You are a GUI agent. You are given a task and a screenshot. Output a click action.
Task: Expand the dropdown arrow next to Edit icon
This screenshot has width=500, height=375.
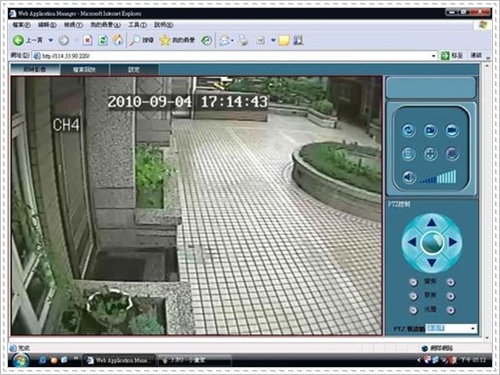(273, 40)
